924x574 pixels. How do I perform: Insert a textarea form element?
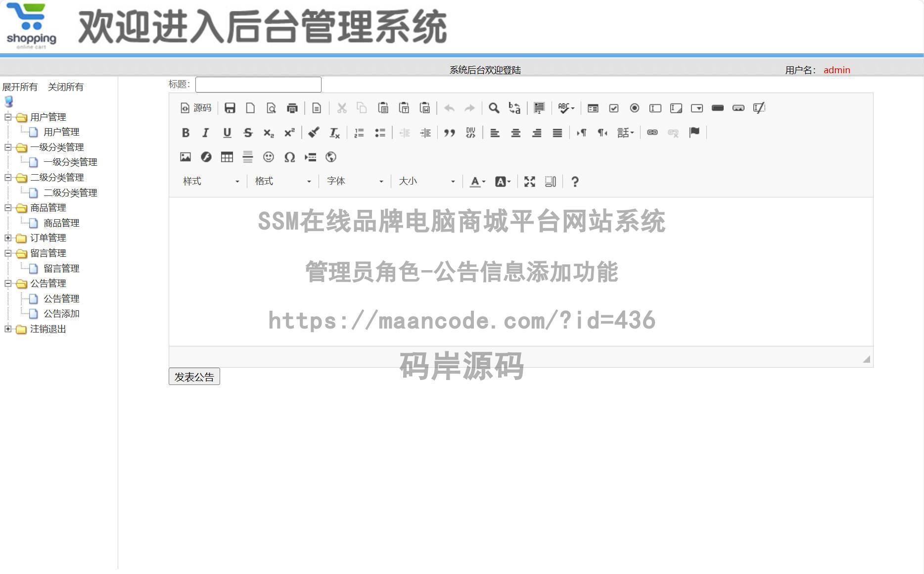click(676, 108)
